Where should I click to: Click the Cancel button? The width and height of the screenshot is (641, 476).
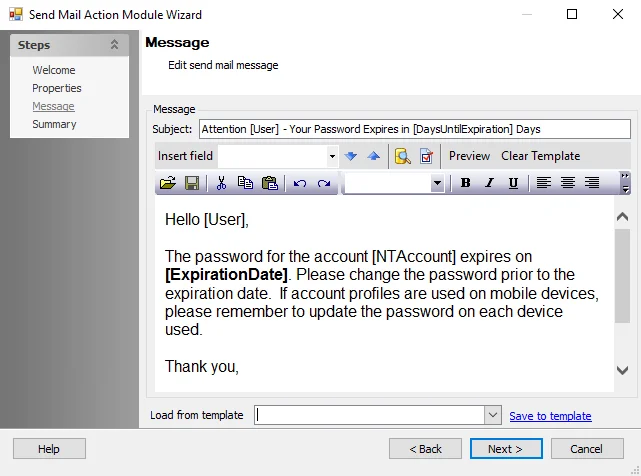(x=587, y=449)
